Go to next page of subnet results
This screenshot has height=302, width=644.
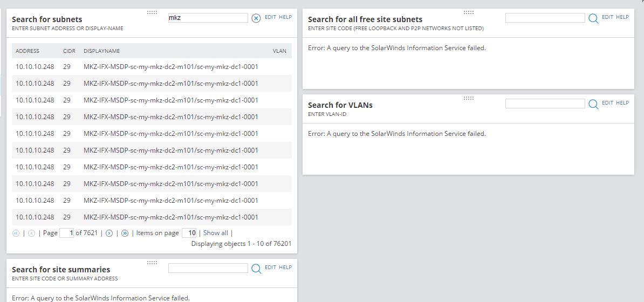109,234
